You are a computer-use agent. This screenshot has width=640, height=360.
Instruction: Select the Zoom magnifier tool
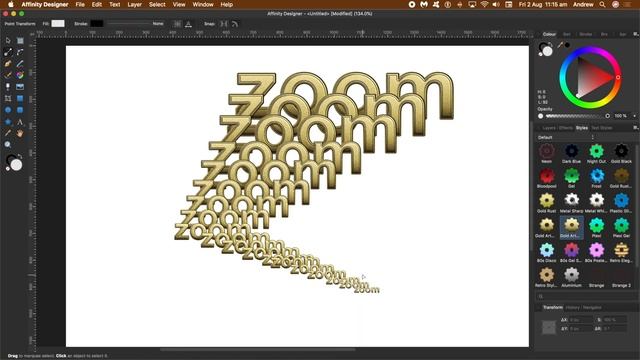click(8, 144)
